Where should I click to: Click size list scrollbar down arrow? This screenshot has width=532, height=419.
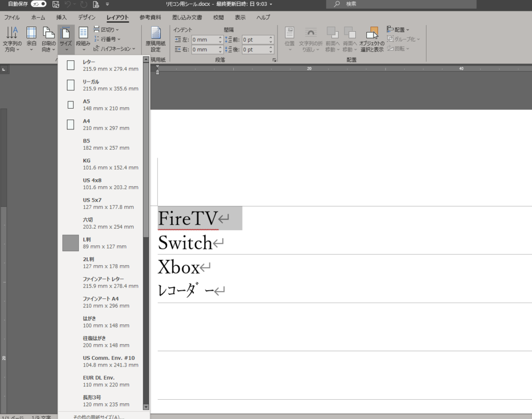point(146,407)
